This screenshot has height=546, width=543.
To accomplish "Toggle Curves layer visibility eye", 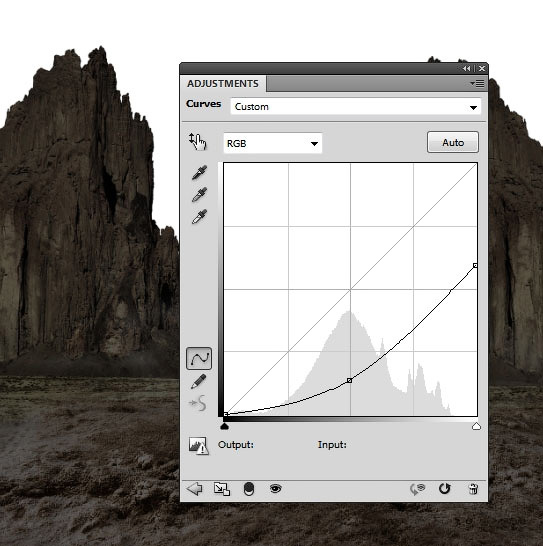I will 276,489.
